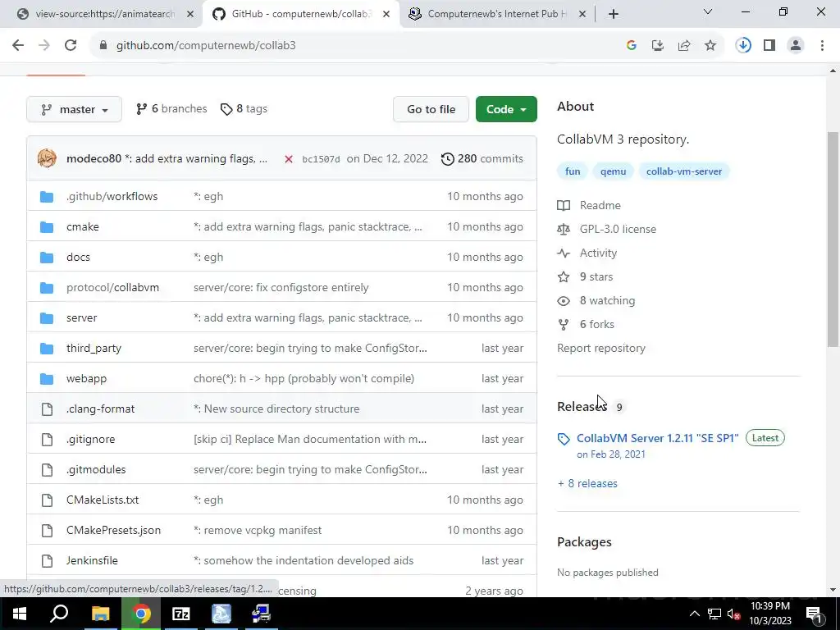Open the notification center icon
The image size is (840, 630).
point(813,614)
